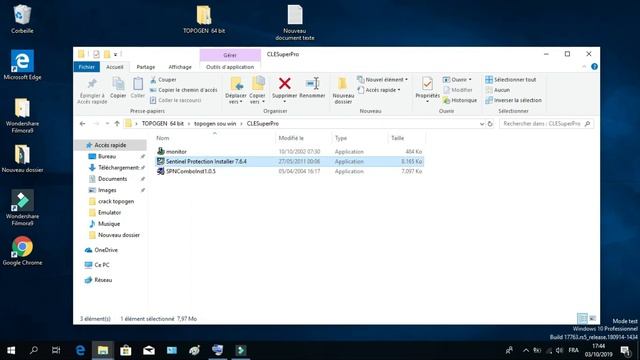This screenshot has width=640, height=360.
Task: Open Microsoft Edge desktop shortcut
Action: (22, 65)
